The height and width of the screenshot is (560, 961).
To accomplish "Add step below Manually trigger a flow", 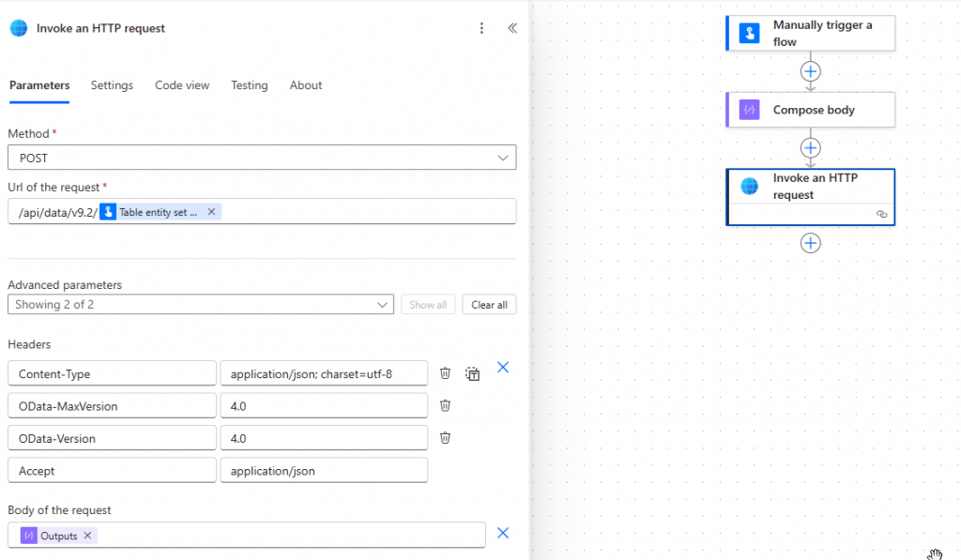I will [811, 71].
